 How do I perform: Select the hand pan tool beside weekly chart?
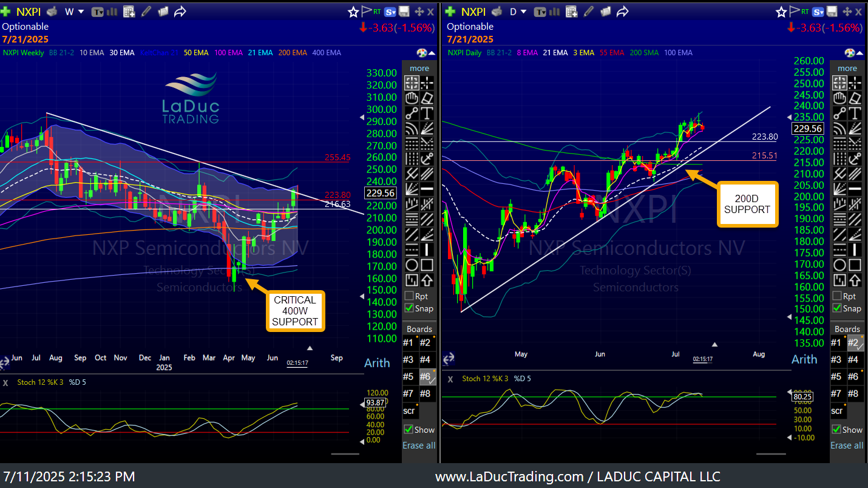coord(412,98)
